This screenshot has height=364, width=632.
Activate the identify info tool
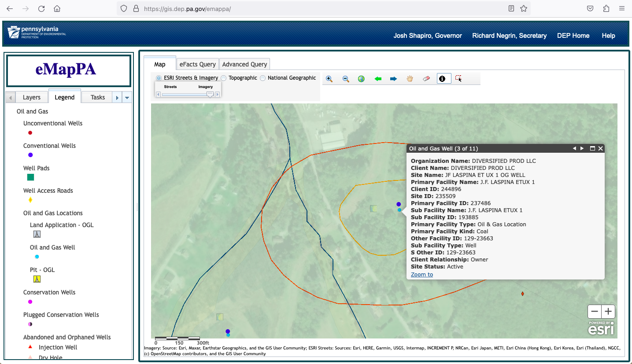443,79
